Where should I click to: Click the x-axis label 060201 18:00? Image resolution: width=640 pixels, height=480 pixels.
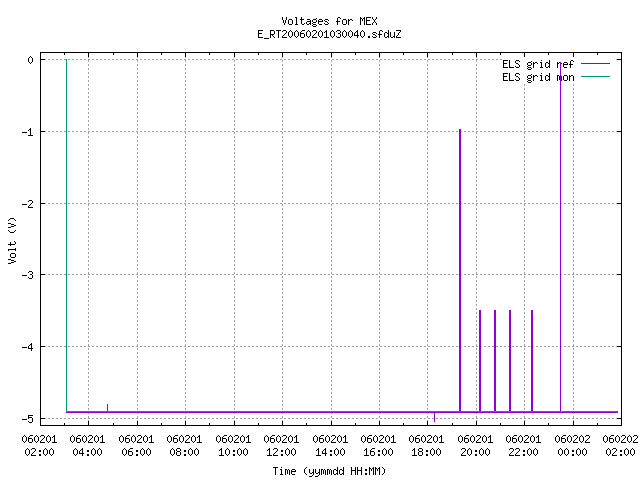(427, 446)
